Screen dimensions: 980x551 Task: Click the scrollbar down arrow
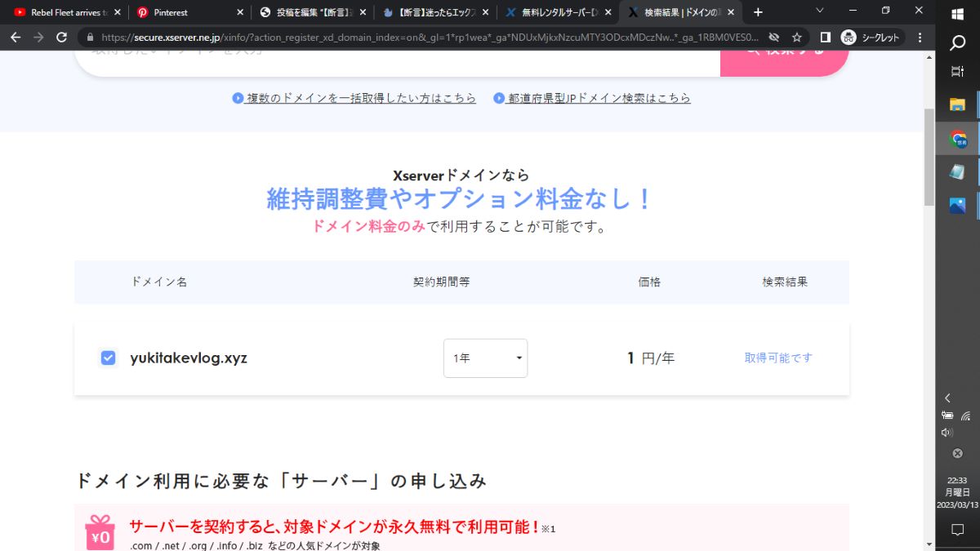click(x=929, y=544)
